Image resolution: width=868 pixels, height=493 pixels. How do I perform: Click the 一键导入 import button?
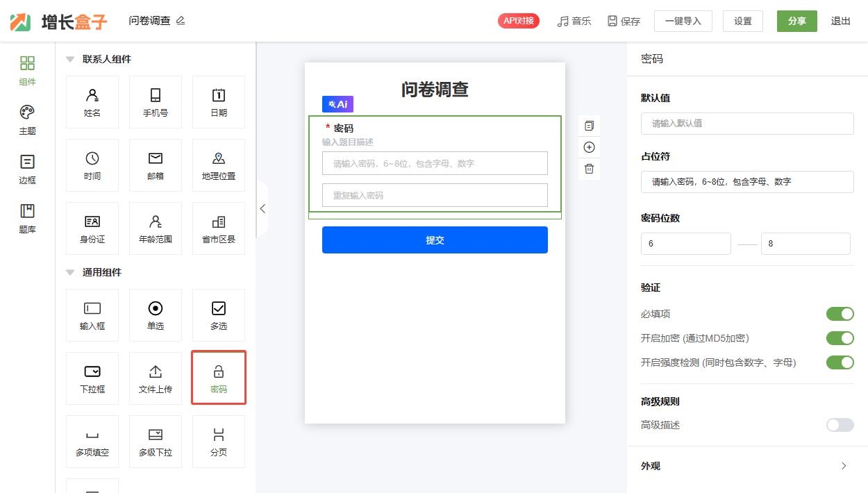tap(683, 21)
